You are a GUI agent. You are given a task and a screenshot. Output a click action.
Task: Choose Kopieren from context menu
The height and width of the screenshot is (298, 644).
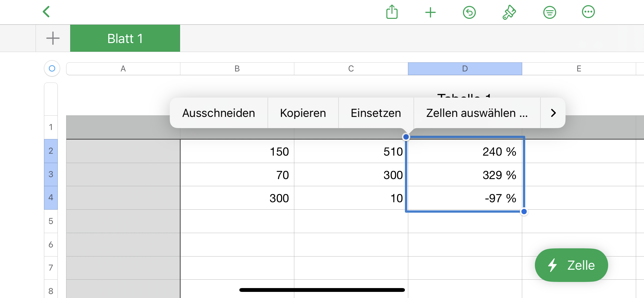coord(303,113)
